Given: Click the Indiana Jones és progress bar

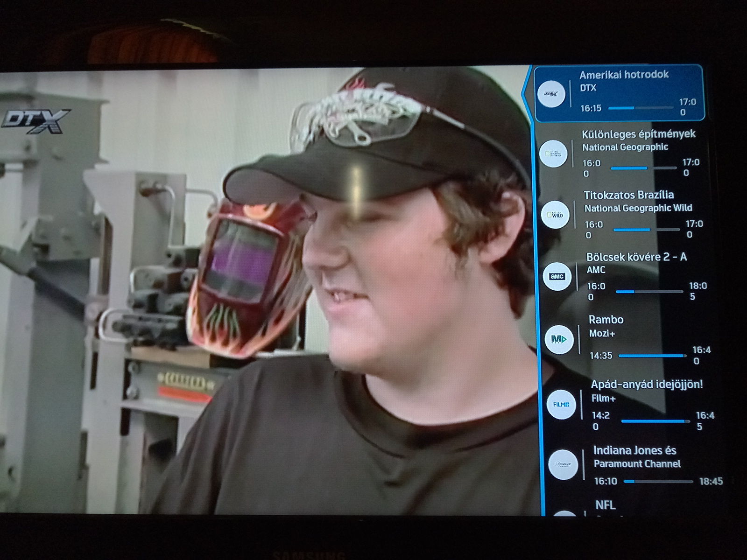Looking at the screenshot, I should coord(659,481).
